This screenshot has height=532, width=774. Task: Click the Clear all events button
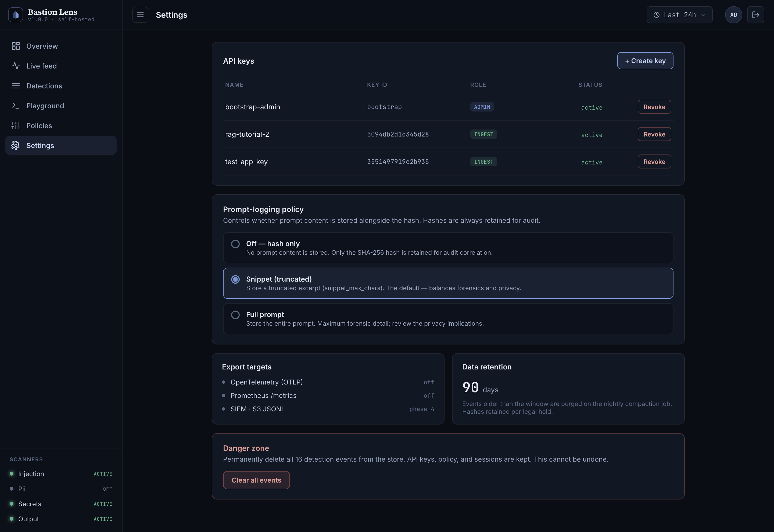(x=256, y=480)
